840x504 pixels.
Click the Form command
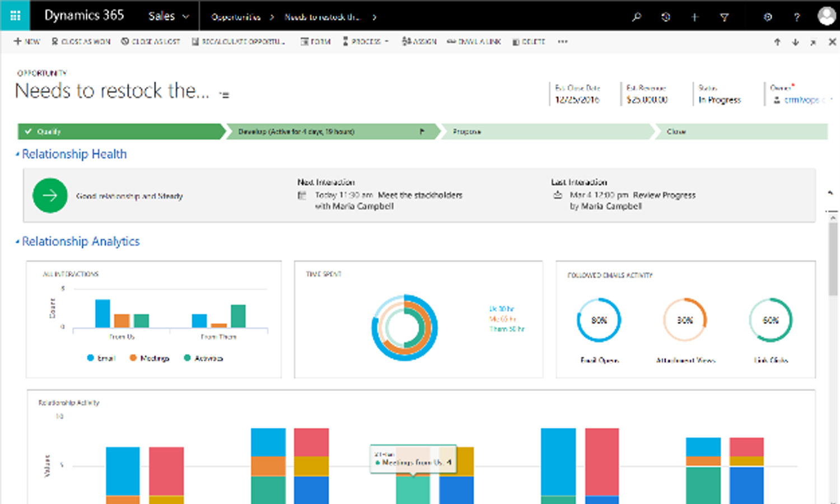[x=316, y=41]
